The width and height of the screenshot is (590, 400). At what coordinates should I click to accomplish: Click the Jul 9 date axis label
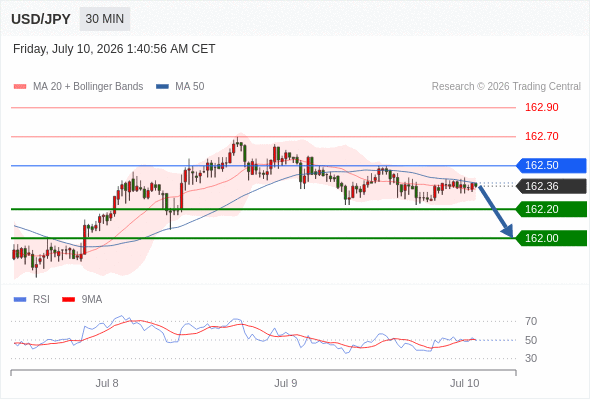tap(286, 383)
